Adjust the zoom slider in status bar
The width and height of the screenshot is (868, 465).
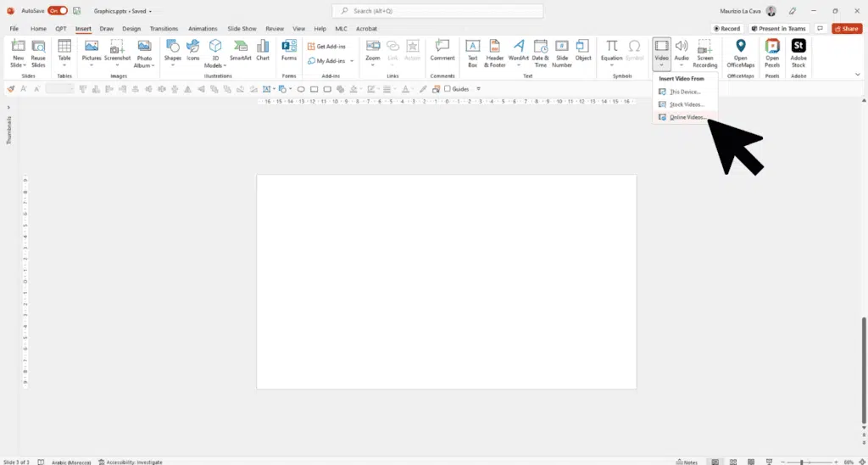click(802, 462)
